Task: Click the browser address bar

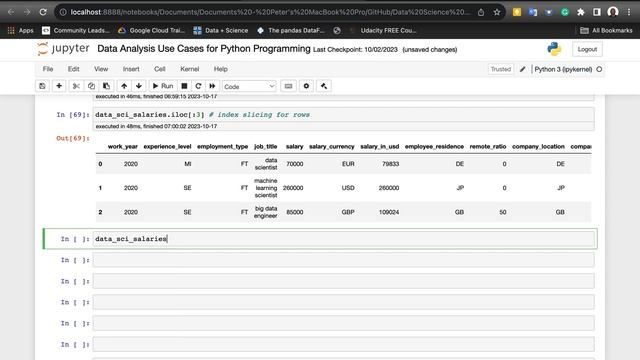Action: coord(269,12)
